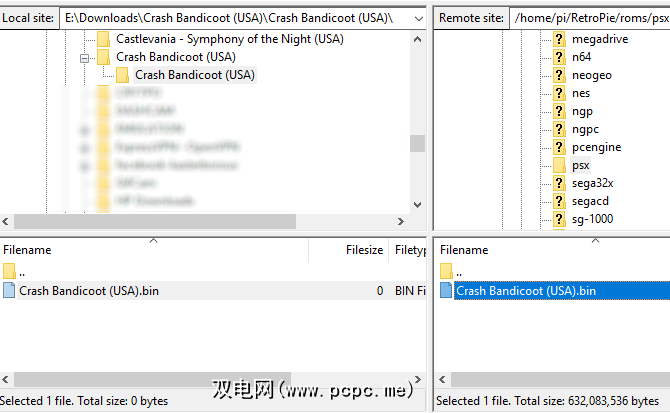The height and width of the screenshot is (413, 670).
Task: Click the Remote site path field
Action: (x=590, y=18)
